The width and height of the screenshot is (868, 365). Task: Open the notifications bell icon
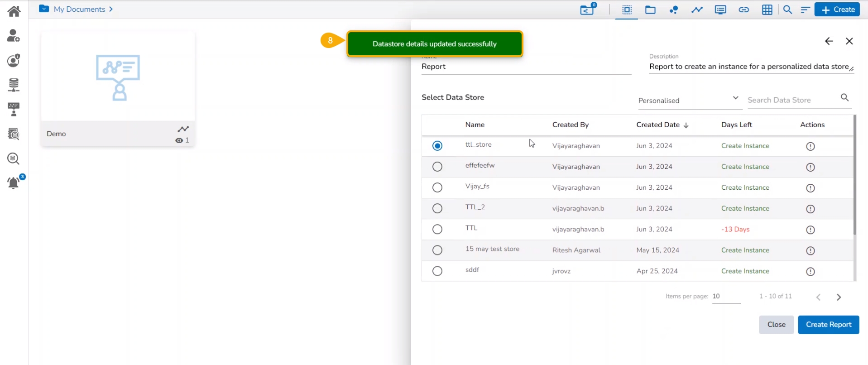point(14,182)
